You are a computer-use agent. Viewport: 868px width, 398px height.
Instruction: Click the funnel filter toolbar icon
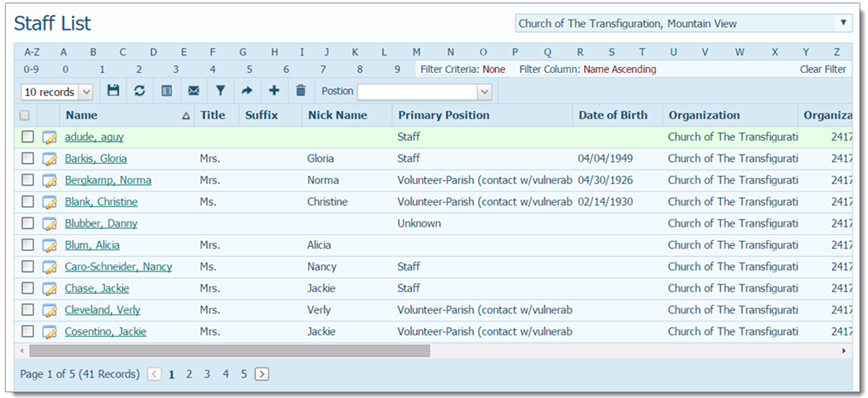[220, 91]
